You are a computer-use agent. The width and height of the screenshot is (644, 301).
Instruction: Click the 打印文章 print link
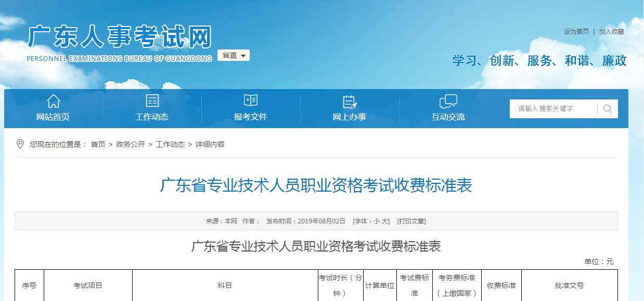[x=411, y=221]
